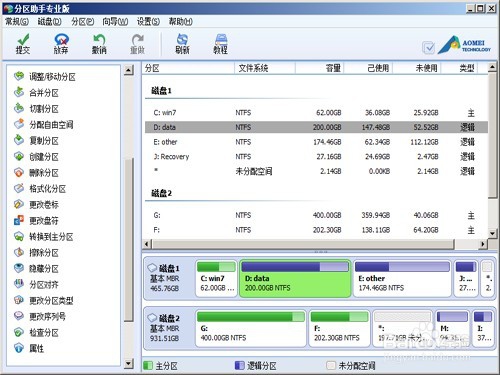Choose 删除分区 operation

click(x=36, y=173)
